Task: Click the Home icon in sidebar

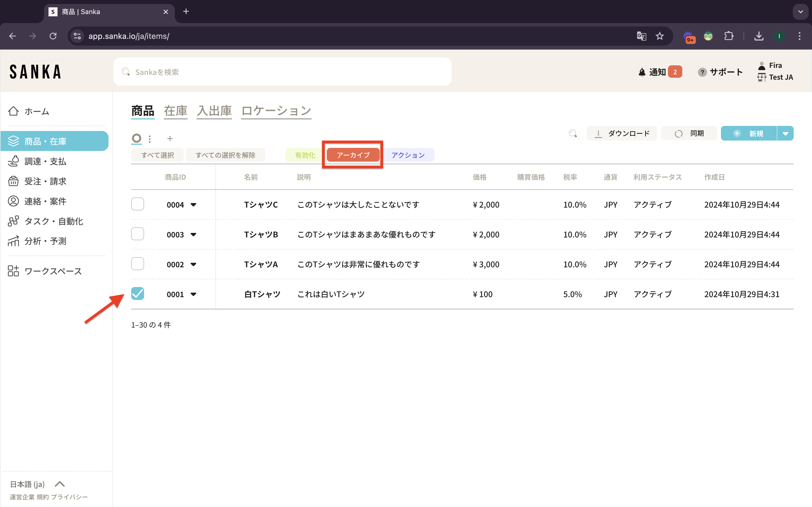Action: tap(14, 111)
